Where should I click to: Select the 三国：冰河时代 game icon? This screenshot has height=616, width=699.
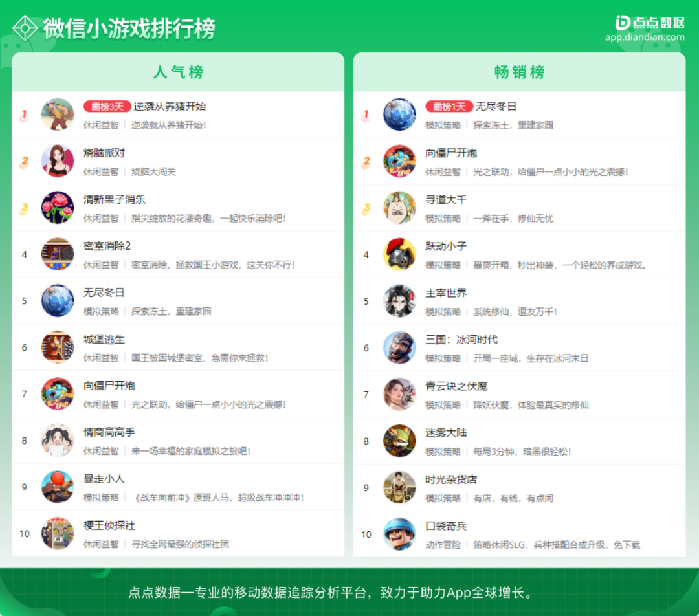coord(399,347)
